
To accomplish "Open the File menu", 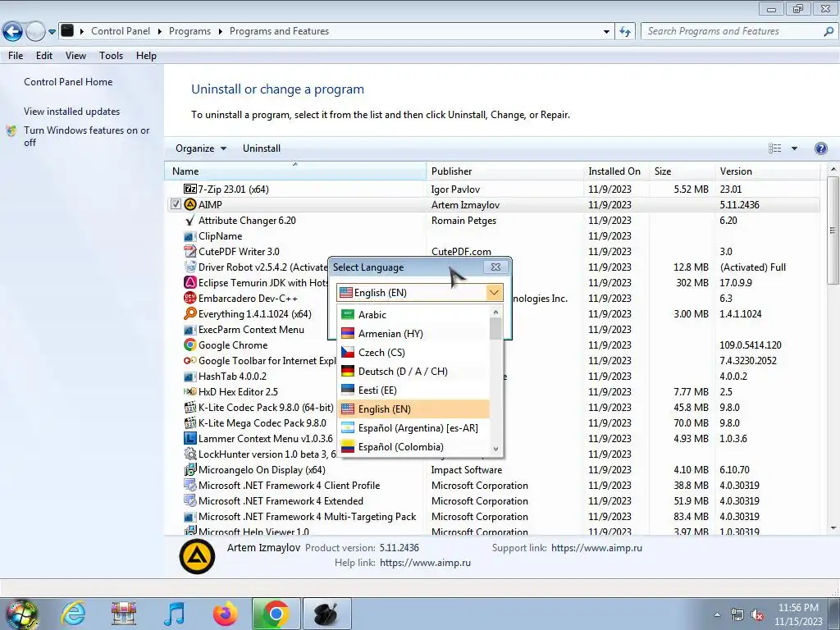I will click(16, 56).
